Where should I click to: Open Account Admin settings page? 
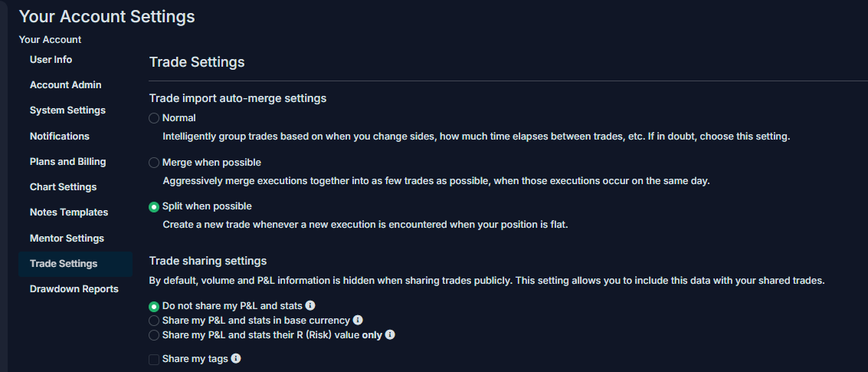tap(65, 85)
